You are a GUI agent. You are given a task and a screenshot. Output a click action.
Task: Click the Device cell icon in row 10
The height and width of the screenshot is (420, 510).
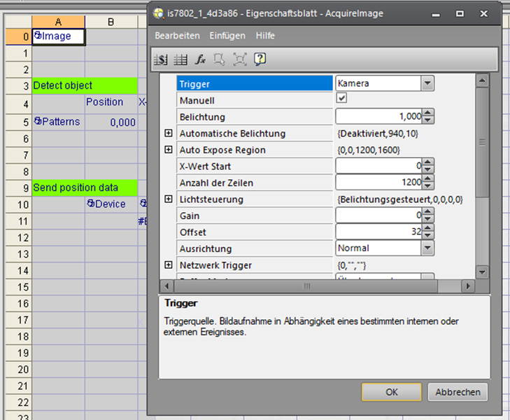point(91,204)
